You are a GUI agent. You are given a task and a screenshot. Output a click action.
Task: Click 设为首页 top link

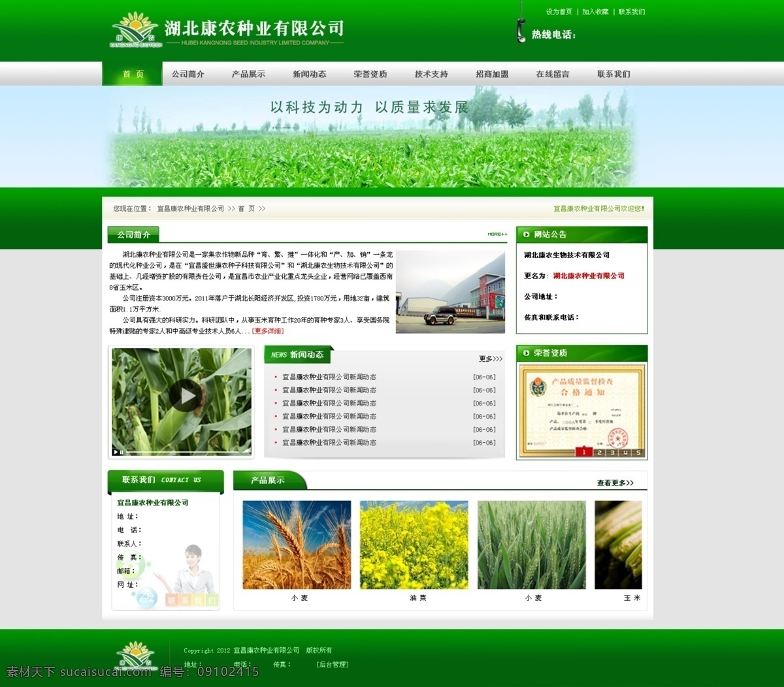point(559,12)
